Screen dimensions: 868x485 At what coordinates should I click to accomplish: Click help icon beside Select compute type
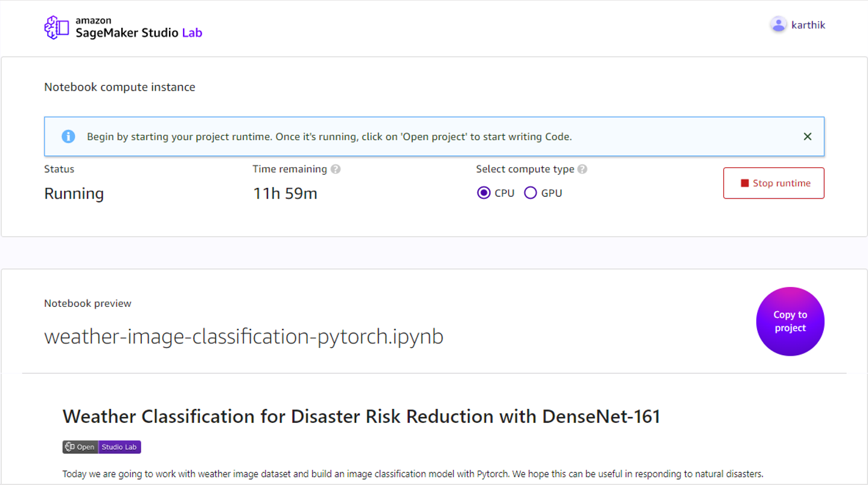(x=582, y=169)
